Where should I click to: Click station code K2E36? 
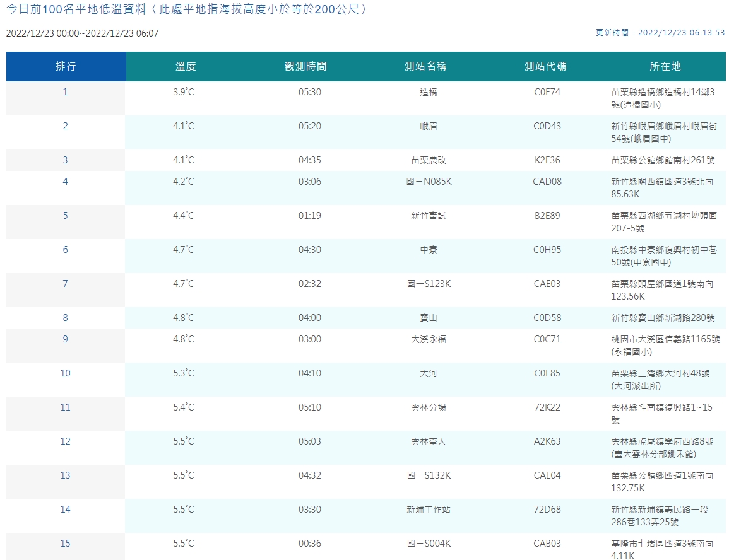point(547,160)
